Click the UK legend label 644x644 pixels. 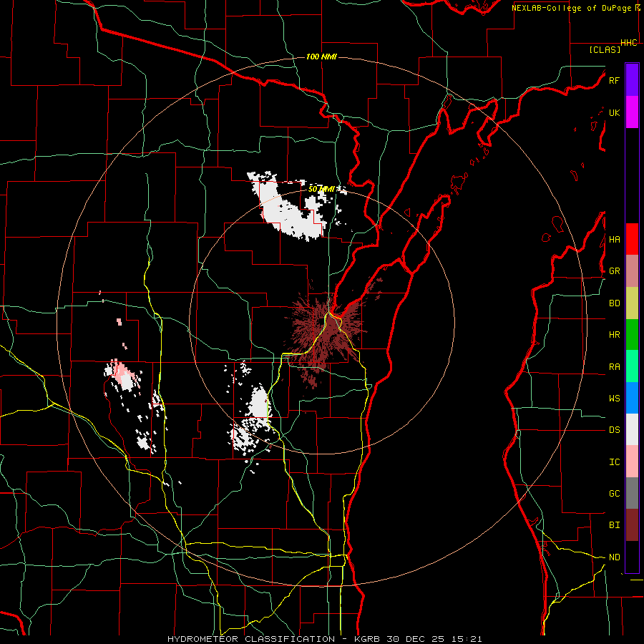pyautogui.click(x=614, y=112)
